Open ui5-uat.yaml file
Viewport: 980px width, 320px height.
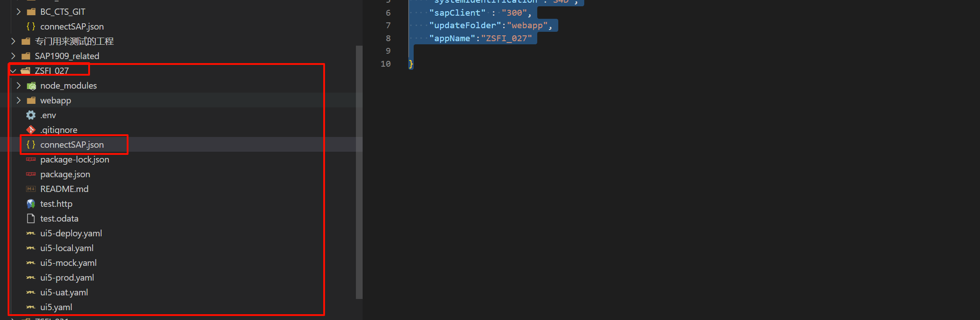64,292
